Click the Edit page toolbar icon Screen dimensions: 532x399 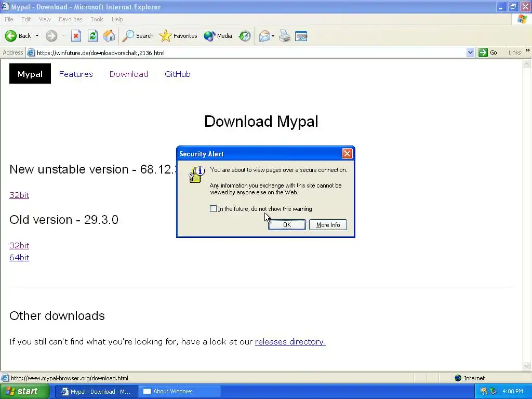click(301, 36)
